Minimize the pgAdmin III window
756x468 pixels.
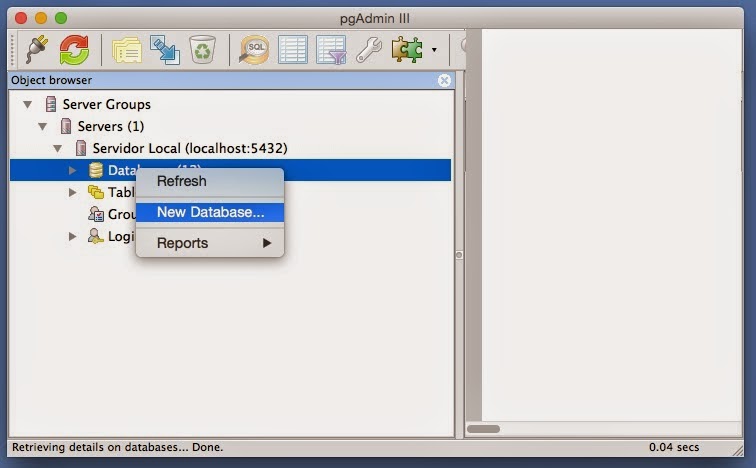pyautogui.click(x=41, y=18)
